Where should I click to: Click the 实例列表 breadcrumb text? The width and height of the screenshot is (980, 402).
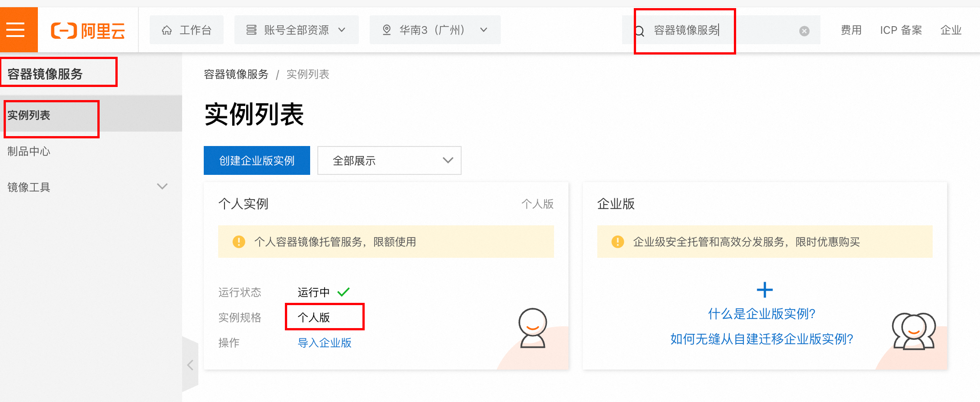(x=308, y=74)
